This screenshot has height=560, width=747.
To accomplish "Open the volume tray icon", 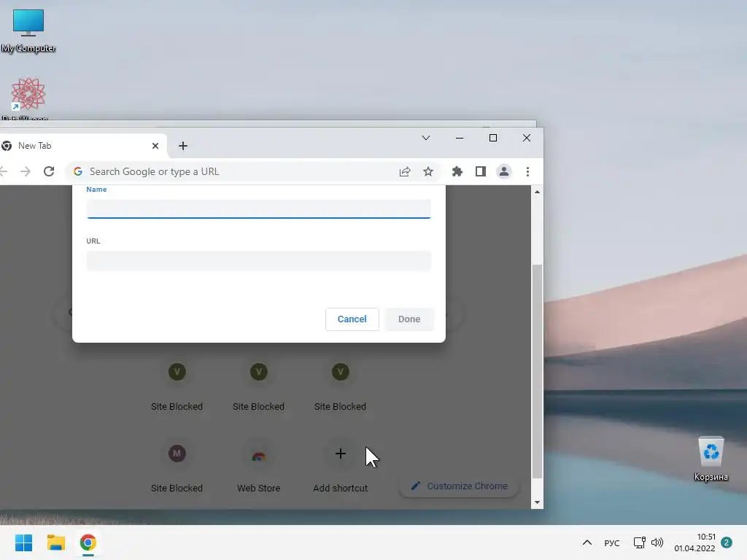I will (x=657, y=542).
